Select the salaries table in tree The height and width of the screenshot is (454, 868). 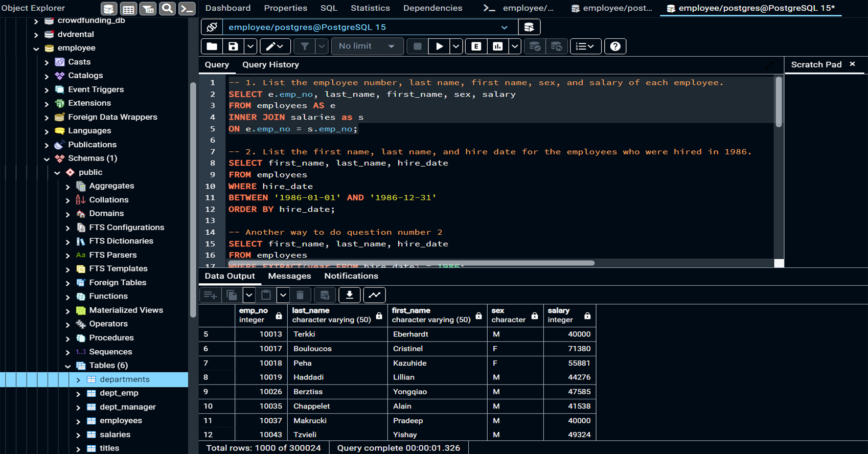click(x=115, y=435)
